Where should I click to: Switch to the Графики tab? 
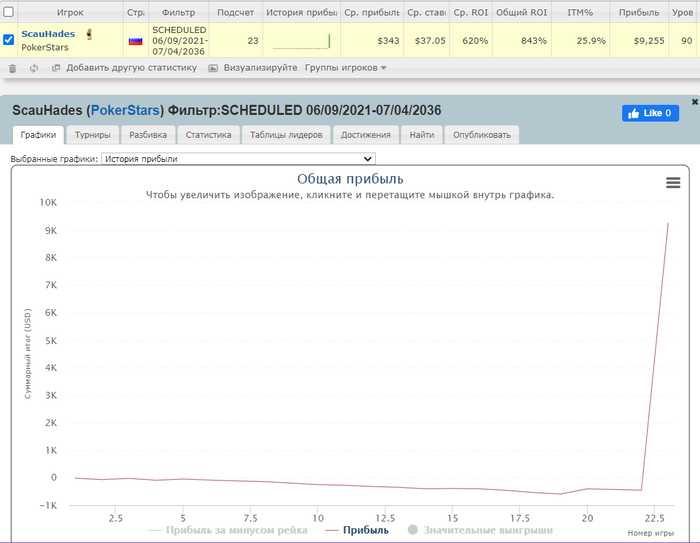38,135
